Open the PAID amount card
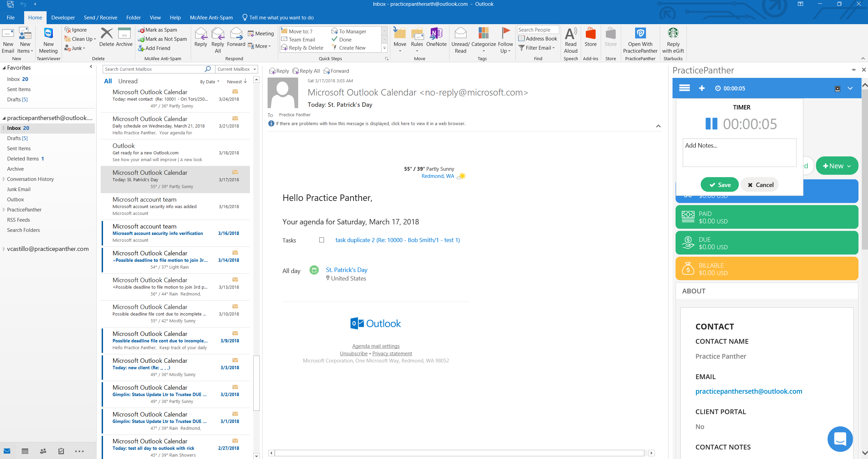Screen dimensions: 868x459 coord(766,217)
